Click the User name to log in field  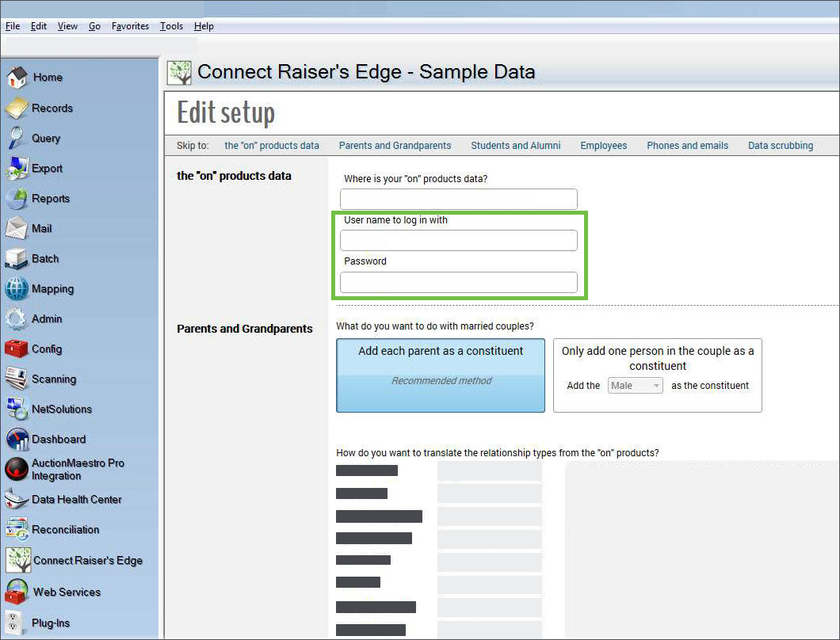click(x=459, y=241)
